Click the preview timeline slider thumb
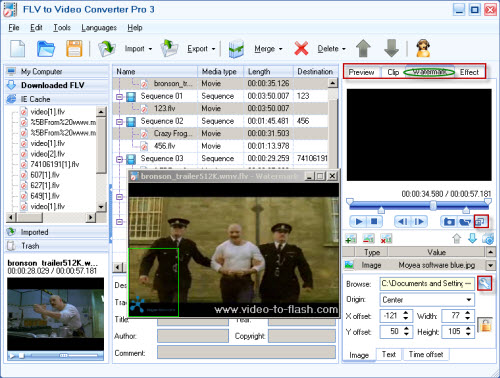The height and width of the screenshot is (378, 500). coord(433,205)
